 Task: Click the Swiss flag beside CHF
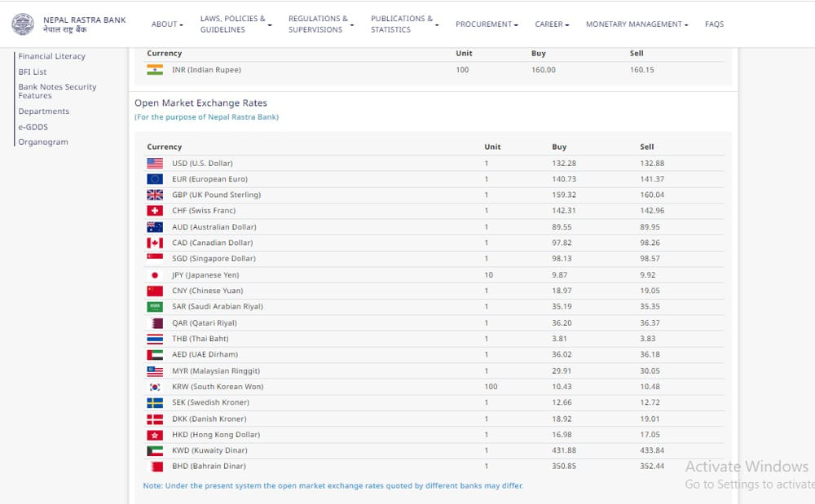click(155, 211)
